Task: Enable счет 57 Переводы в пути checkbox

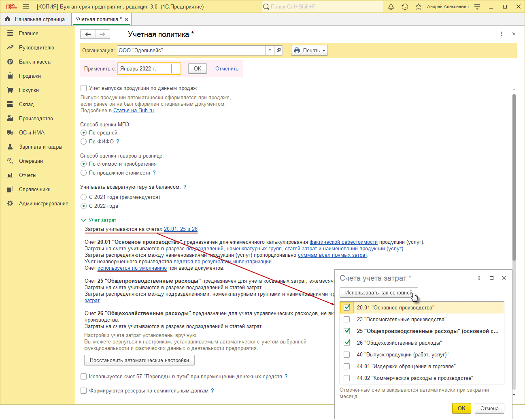Action: click(x=83, y=376)
